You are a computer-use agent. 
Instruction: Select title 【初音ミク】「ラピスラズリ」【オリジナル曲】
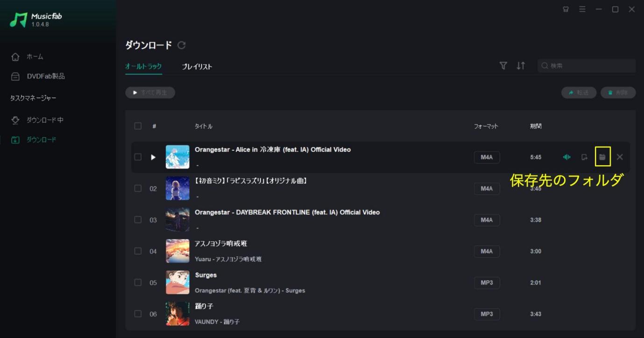click(251, 181)
